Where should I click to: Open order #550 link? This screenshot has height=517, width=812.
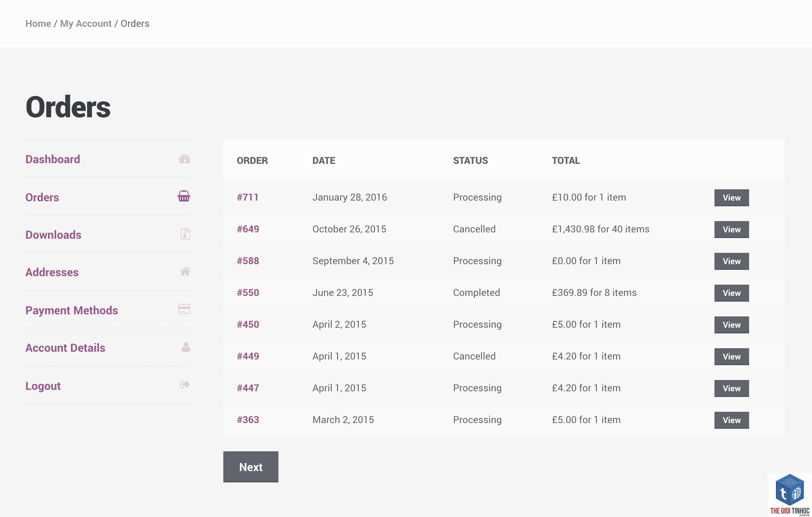click(248, 293)
